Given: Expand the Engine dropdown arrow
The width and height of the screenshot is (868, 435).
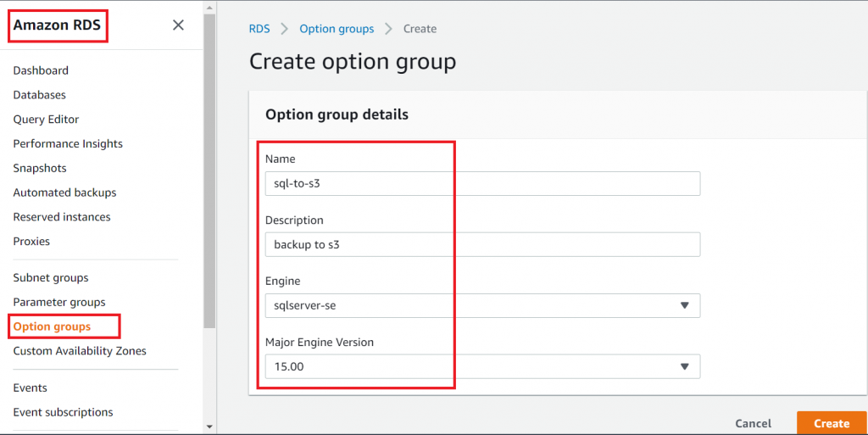Looking at the screenshot, I should click(x=684, y=305).
